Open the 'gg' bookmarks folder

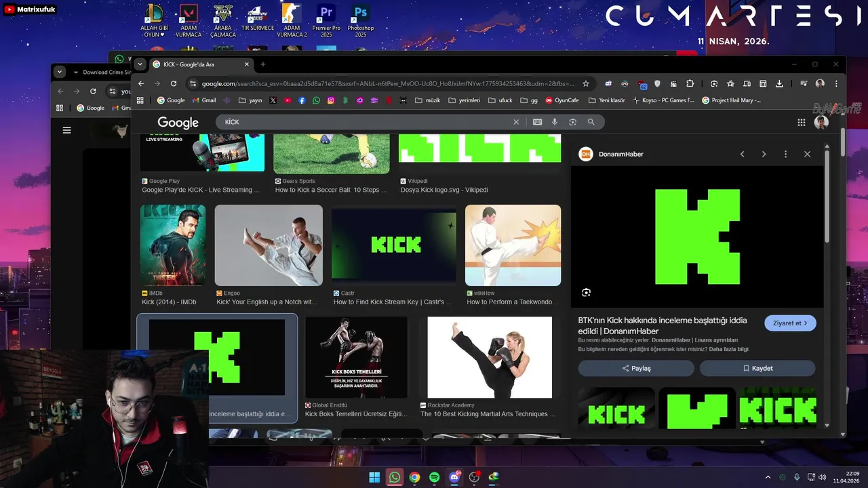[x=529, y=100]
